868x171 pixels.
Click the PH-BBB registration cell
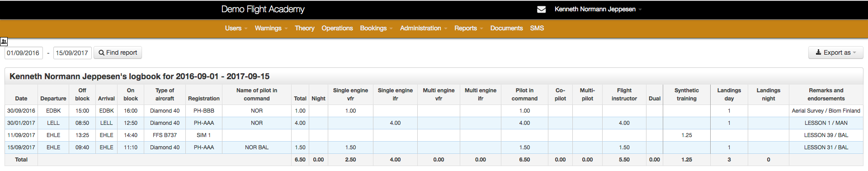204,111
